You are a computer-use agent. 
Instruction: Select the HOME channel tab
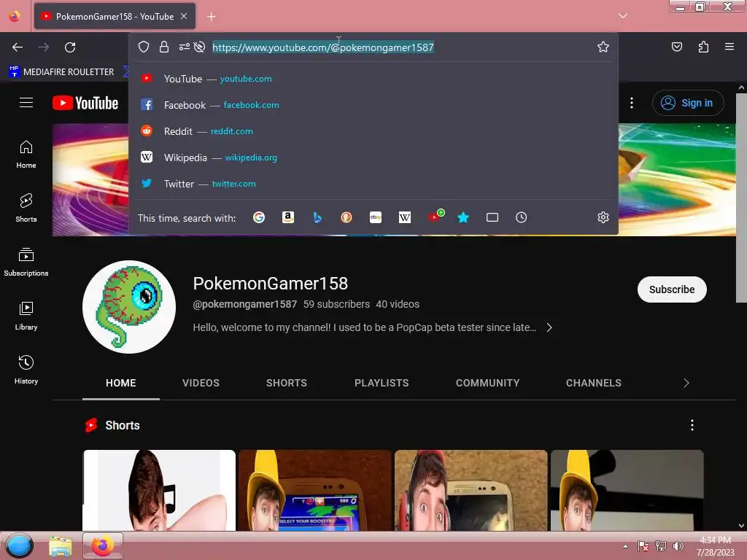point(121,383)
